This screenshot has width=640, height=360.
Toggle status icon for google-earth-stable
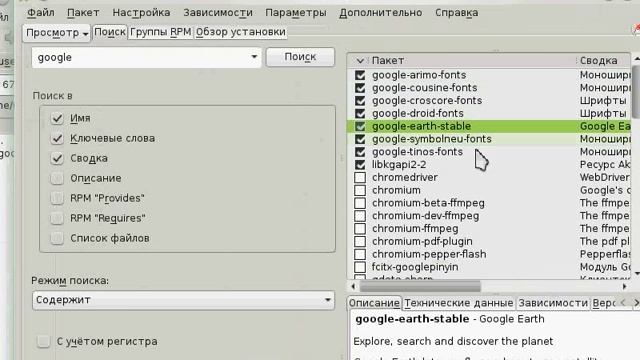[360, 127]
